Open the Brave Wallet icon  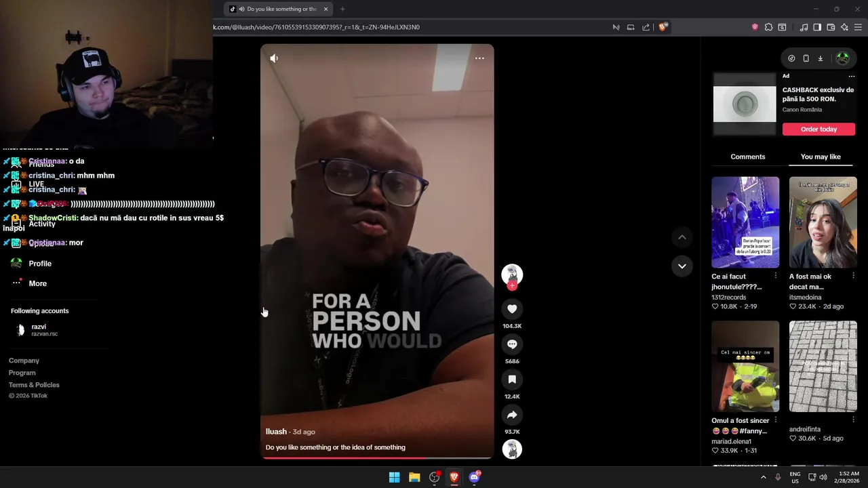(x=831, y=27)
